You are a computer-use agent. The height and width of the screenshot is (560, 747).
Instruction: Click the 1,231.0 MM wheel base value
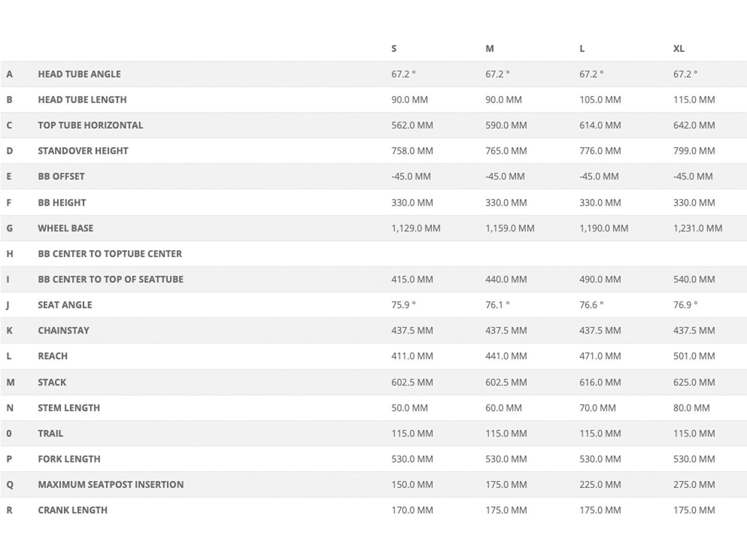click(698, 228)
